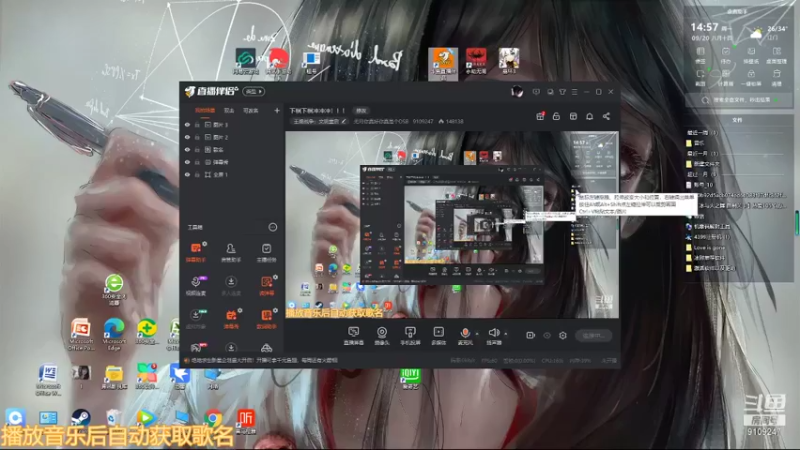Screen dimensions: 800x450
Task: Open the message icon in title bar
Action: click(536, 92)
